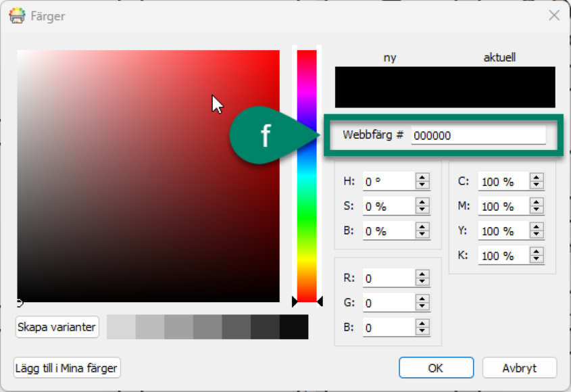571x392 pixels.
Task: Click the H hue value field
Action: [388, 181]
